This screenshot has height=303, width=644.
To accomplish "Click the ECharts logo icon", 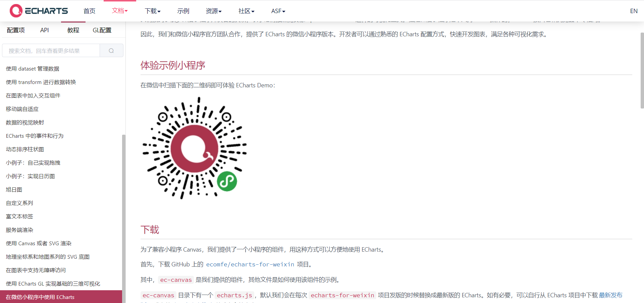I will pos(15,10).
